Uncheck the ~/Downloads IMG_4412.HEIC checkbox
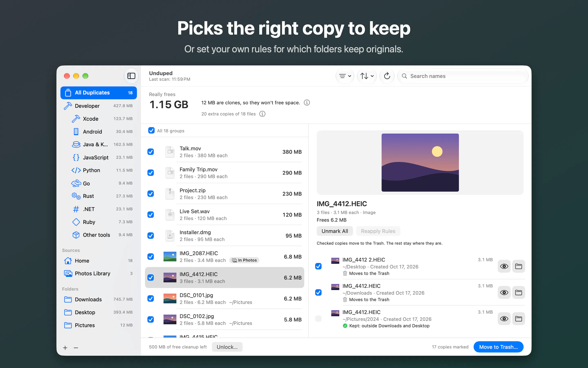 pos(318,292)
